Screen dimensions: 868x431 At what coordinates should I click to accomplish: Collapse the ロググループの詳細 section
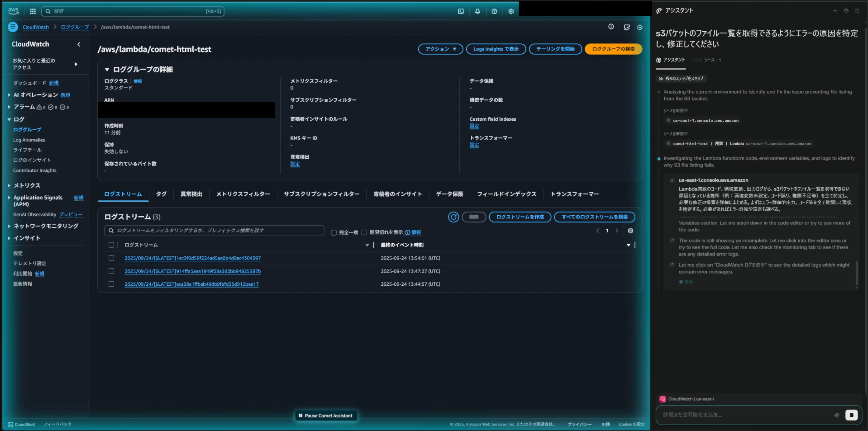point(107,69)
